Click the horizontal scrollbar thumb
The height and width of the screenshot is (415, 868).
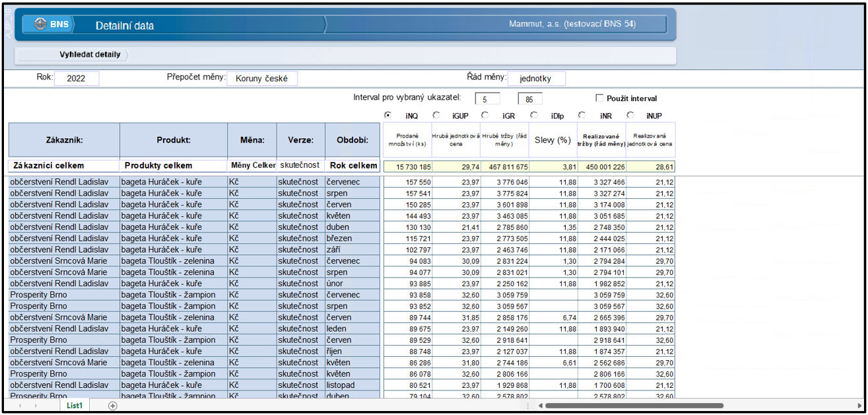(632, 405)
